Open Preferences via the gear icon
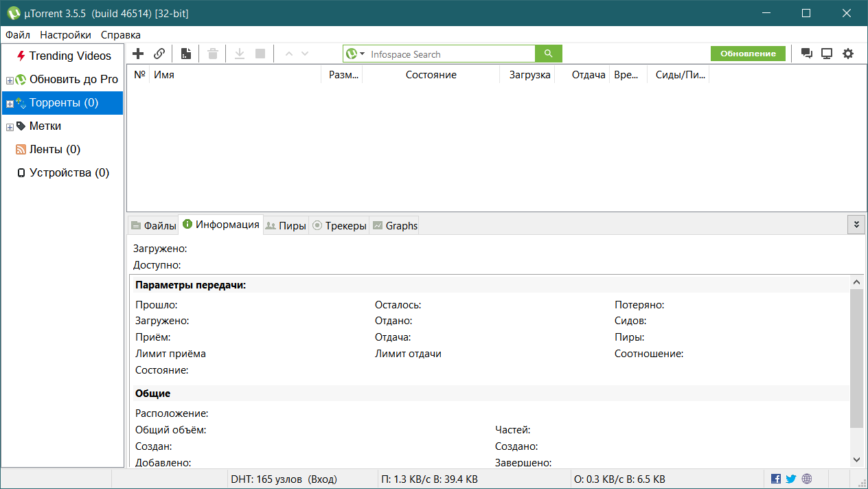 click(848, 54)
